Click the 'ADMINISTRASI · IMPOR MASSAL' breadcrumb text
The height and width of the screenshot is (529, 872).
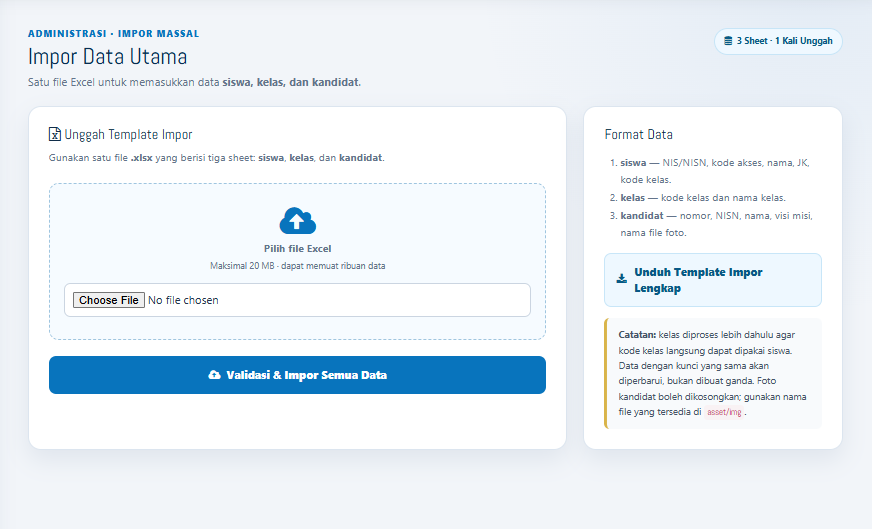point(113,33)
